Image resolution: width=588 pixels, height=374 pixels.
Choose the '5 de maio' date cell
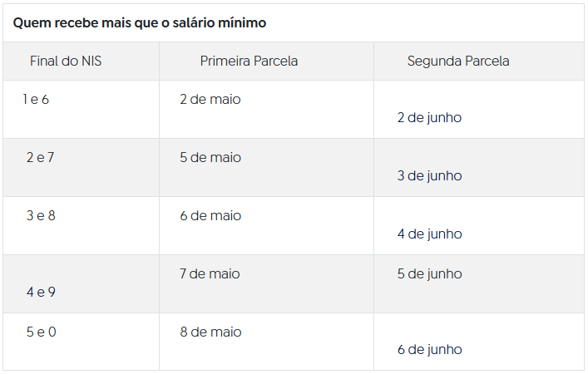[210, 158]
